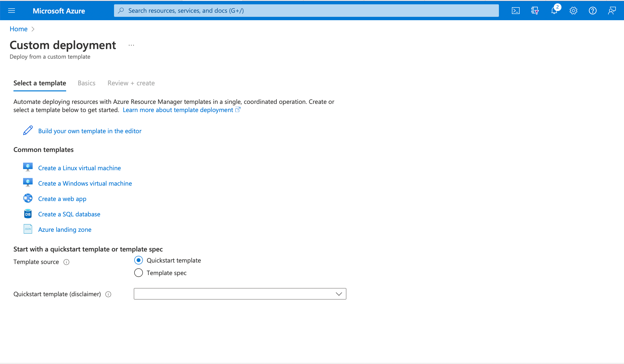
Task: Click the Home breadcrumb link
Action: click(x=18, y=29)
